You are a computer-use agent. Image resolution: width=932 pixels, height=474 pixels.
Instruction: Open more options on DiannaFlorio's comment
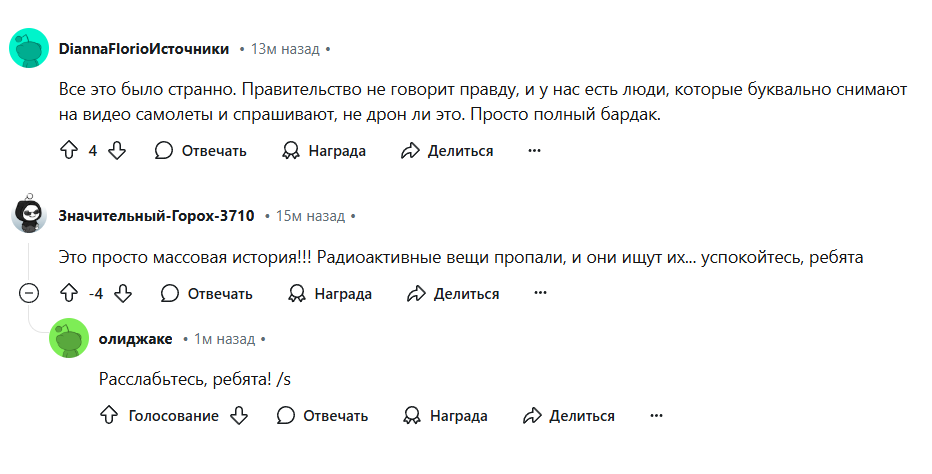coord(534,150)
